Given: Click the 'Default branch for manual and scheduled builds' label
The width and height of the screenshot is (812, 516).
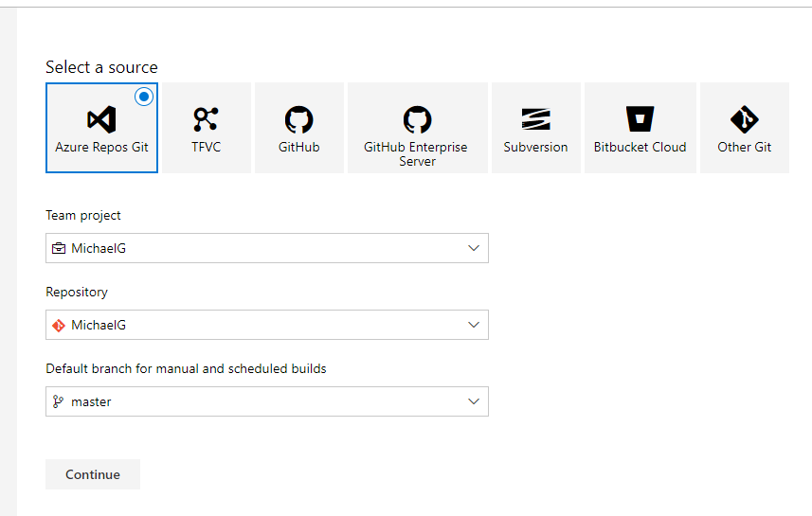Looking at the screenshot, I should point(186,368).
